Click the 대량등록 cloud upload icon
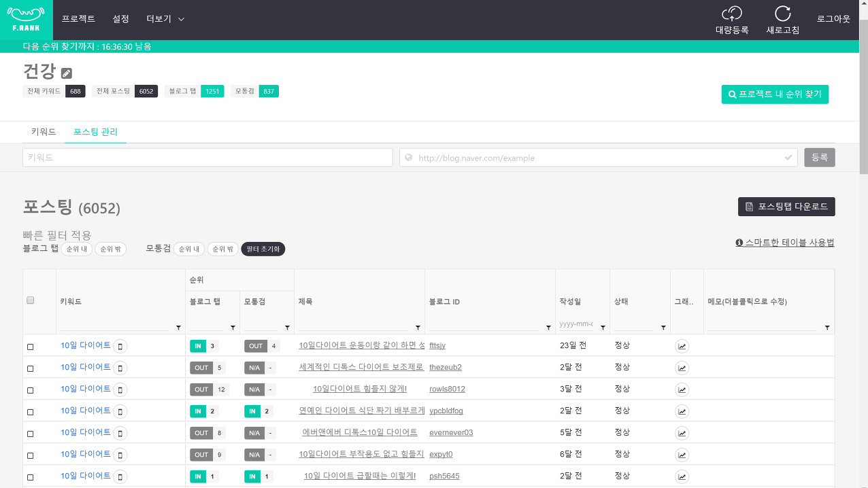 [x=732, y=14]
